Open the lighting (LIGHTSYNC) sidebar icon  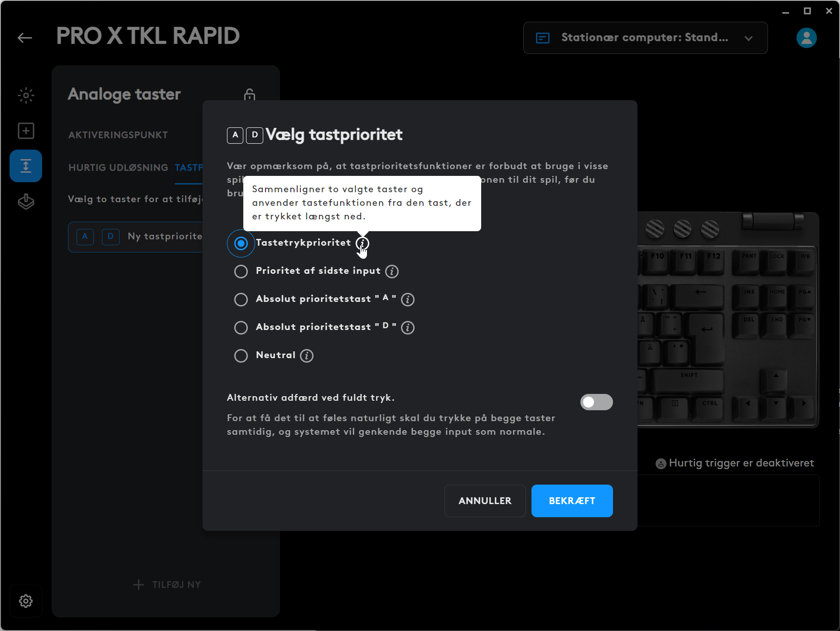tap(26, 95)
